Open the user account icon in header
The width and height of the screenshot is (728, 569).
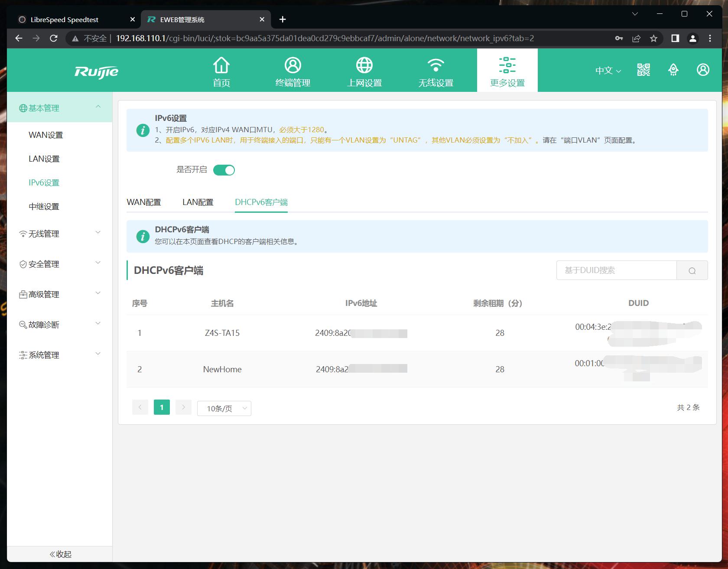[702, 70]
